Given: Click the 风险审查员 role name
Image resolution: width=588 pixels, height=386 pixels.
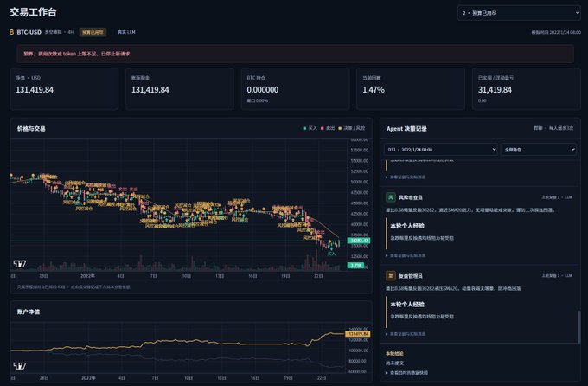Looking at the screenshot, I should click(410, 197).
